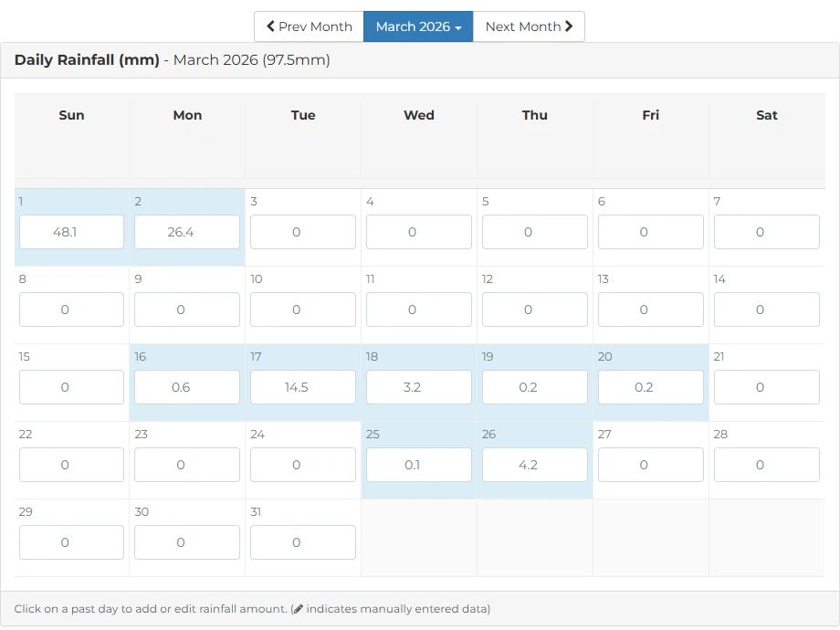Click the Tue column header
Viewport: 840px width, 630px height.
click(x=303, y=115)
